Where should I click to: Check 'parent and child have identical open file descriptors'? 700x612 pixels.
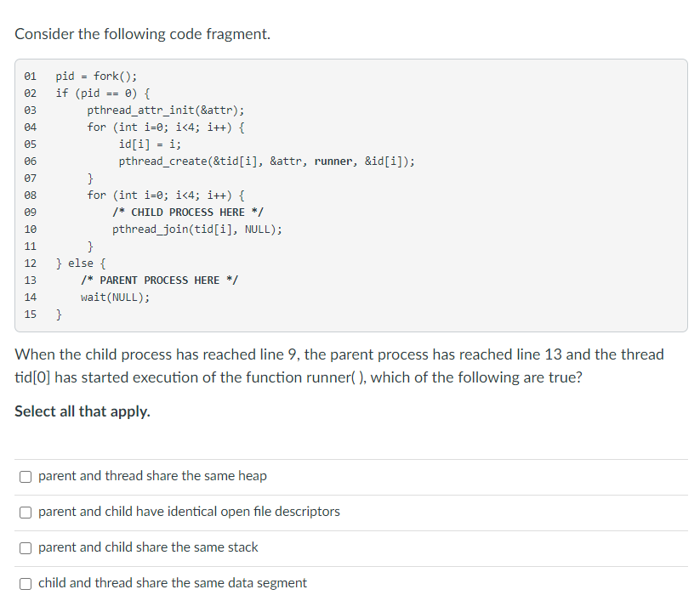coord(25,512)
